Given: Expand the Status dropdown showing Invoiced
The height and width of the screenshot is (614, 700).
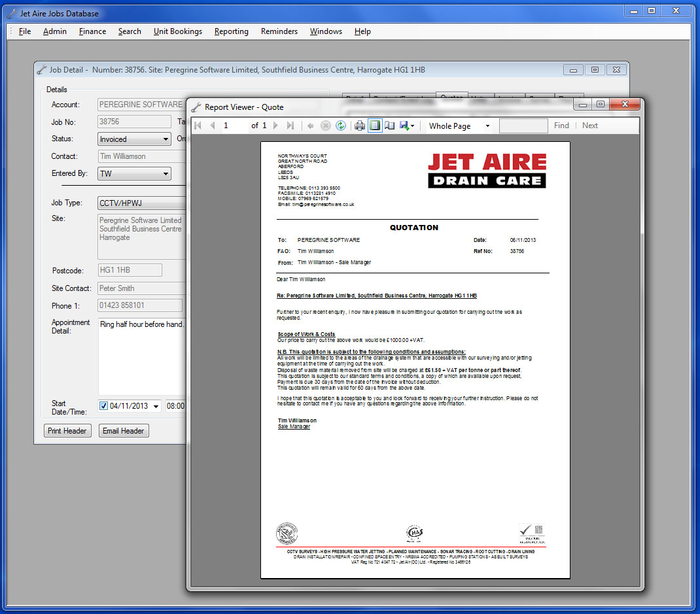Looking at the screenshot, I should pyautogui.click(x=166, y=139).
